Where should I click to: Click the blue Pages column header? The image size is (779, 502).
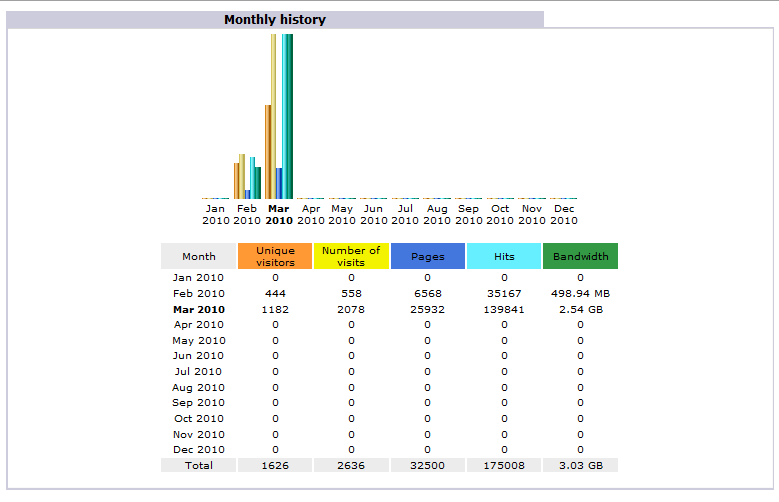[427, 256]
